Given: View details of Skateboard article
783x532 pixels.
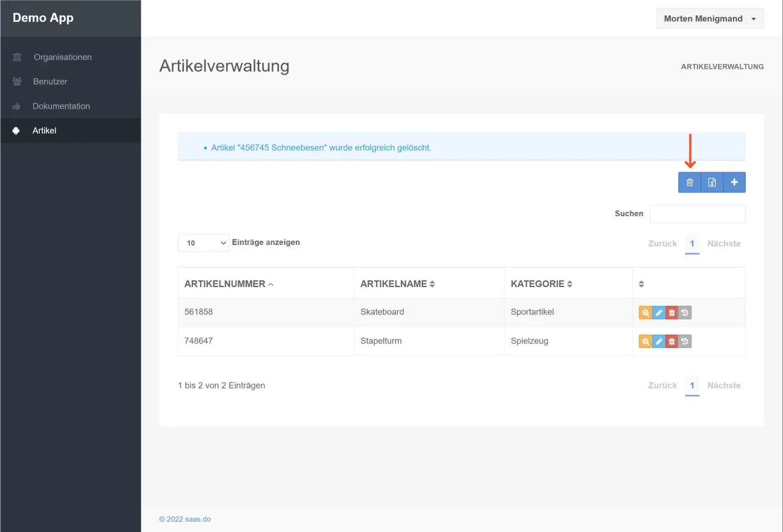Looking at the screenshot, I should 645,313.
